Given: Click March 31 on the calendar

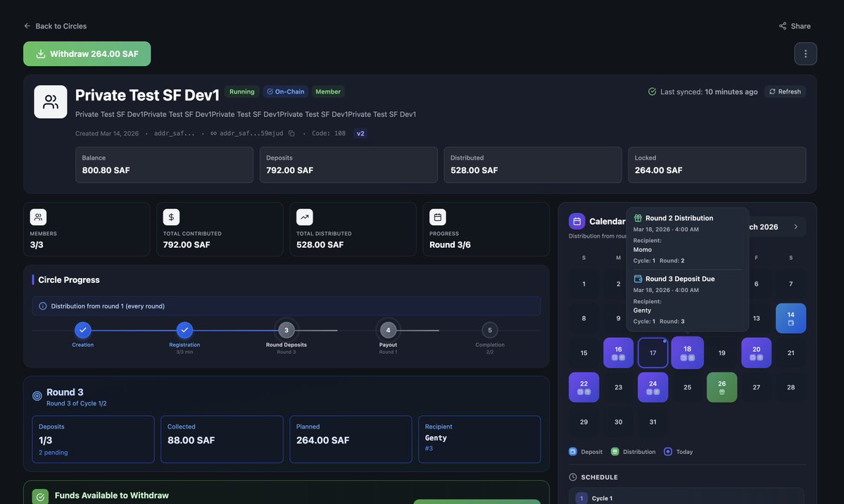Looking at the screenshot, I should [x=653, y=422].
